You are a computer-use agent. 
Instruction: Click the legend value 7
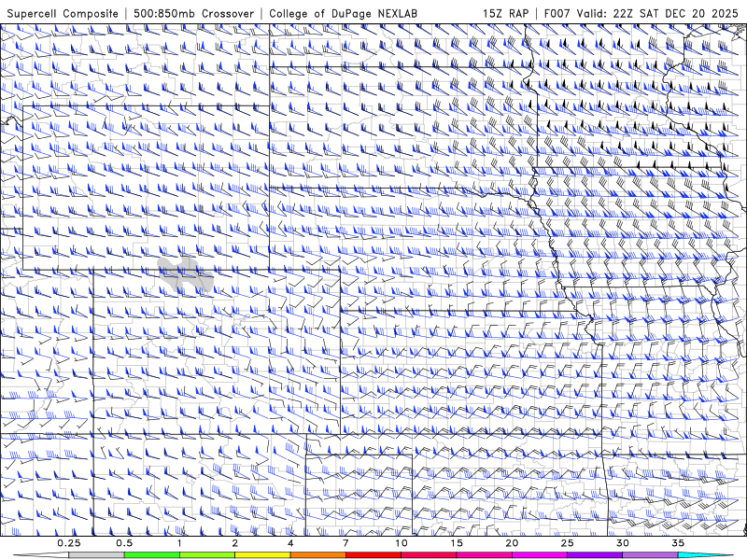click(x=345, y=543)
